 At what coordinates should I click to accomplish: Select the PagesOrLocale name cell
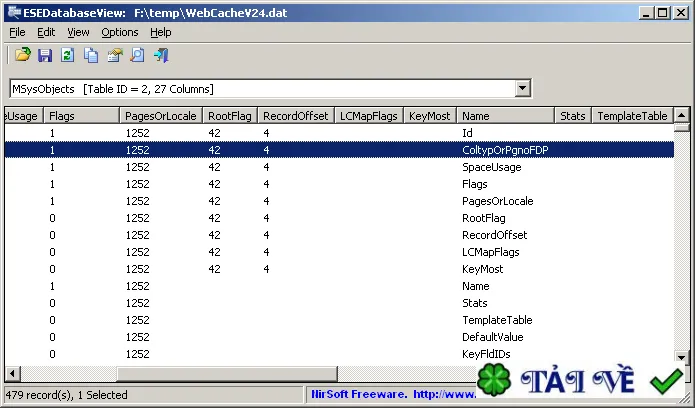pos(497,201)
